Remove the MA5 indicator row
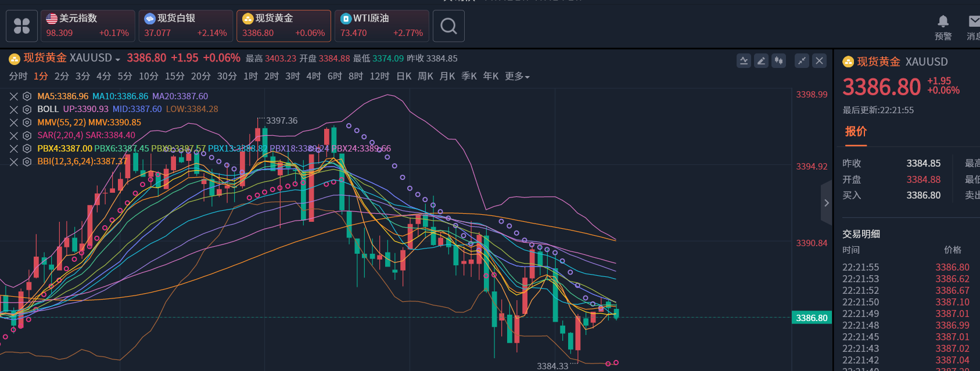This screenshot has width=980, height=371. (14, 96)
